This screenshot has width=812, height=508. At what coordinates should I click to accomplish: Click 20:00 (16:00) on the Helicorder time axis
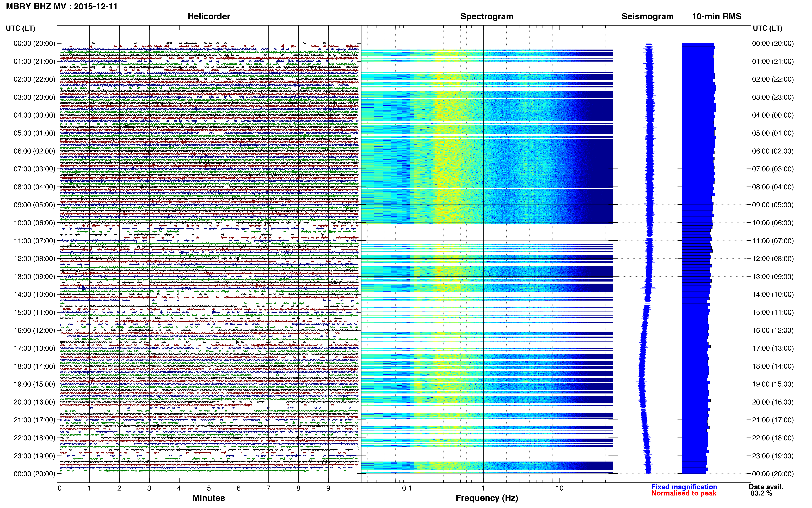click(34, 402)
